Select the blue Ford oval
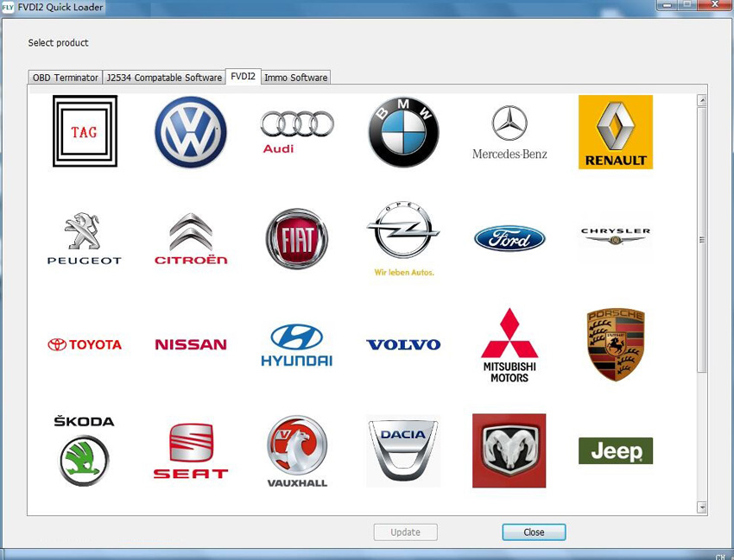Screen dimensions: 734x560 point(509,239)
